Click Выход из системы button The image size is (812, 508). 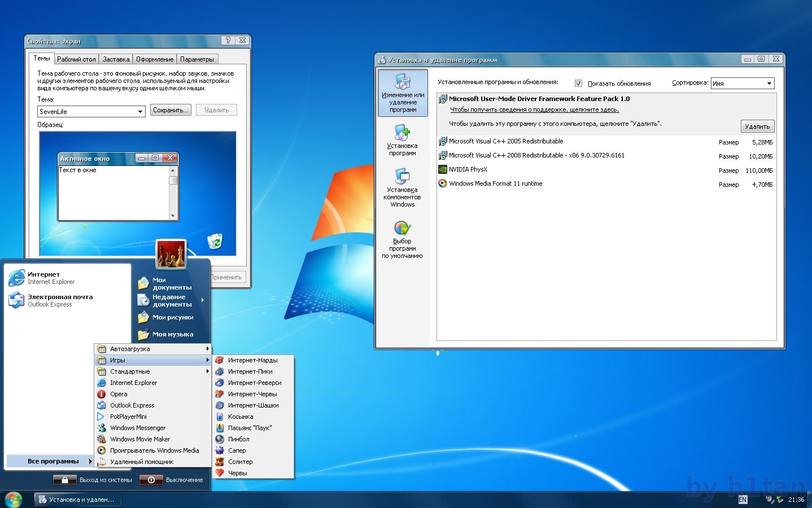click(93, 480)
